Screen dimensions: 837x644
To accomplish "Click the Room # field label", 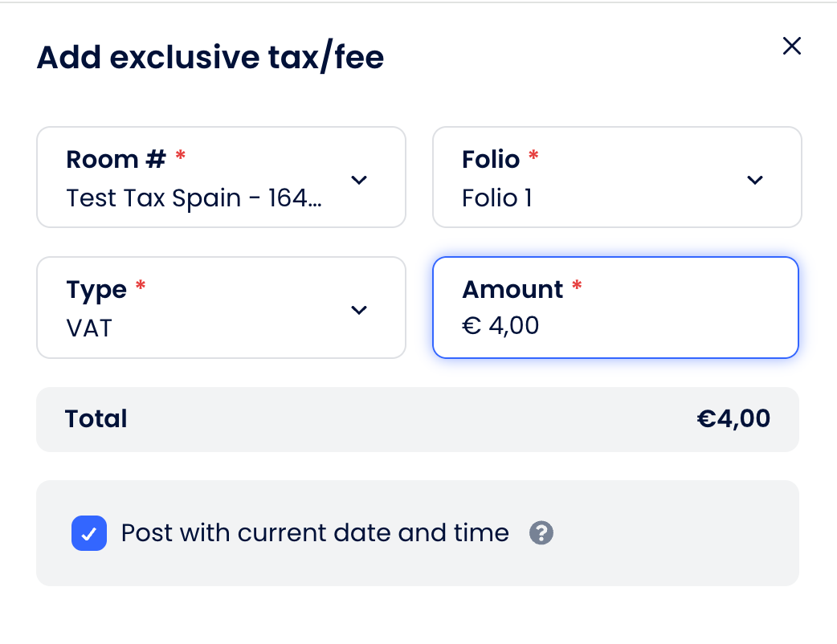I will 116,160.
